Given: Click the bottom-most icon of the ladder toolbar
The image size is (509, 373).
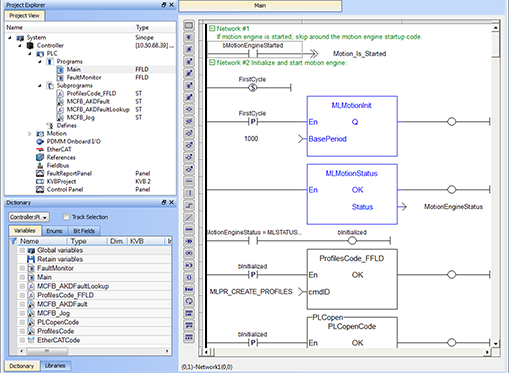Looking at the screenshot, I should (189, 337).
